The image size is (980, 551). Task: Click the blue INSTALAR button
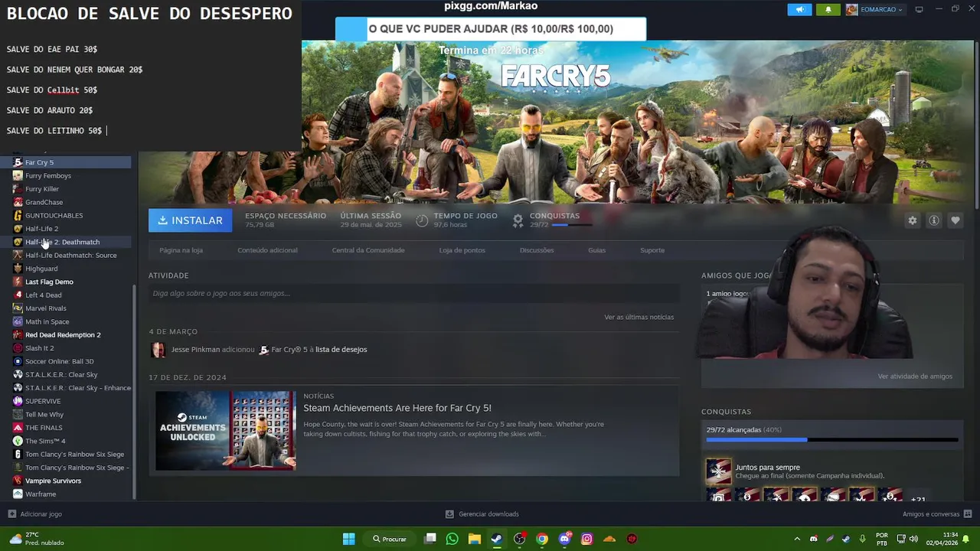click(x=190, y=220)
